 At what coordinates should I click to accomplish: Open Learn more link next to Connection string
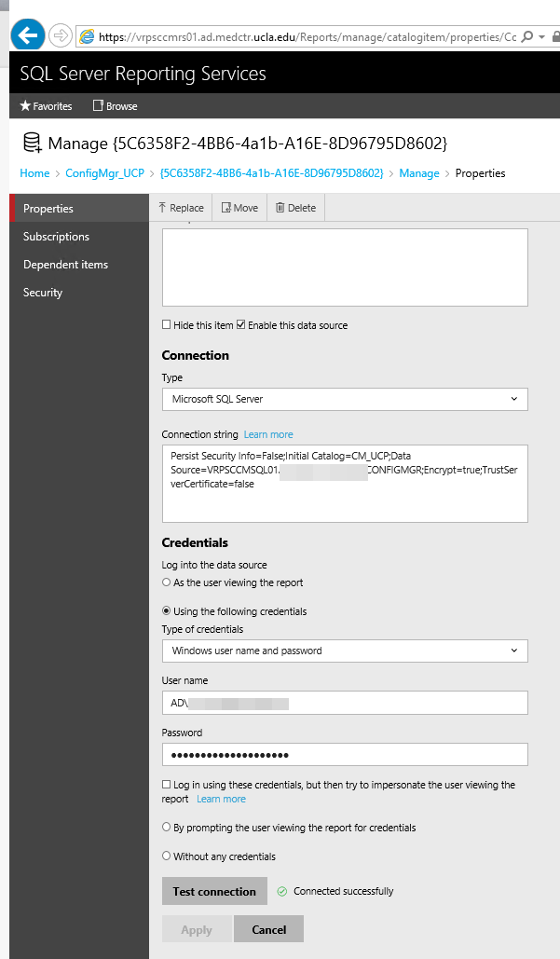click(268, 434)
